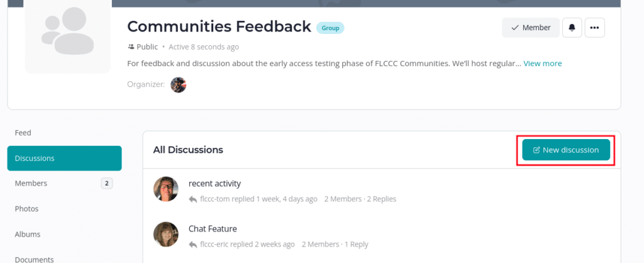This screenshot has height=263, width=644.
Task: Click the Members count badge
Action: coord(106,184)
